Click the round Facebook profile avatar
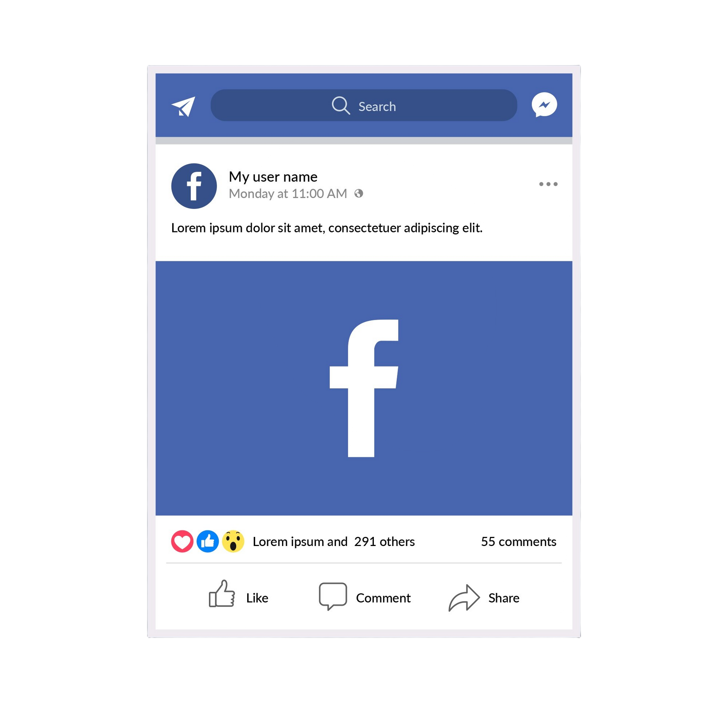This screenshot has height=728, width=728. 194,186
